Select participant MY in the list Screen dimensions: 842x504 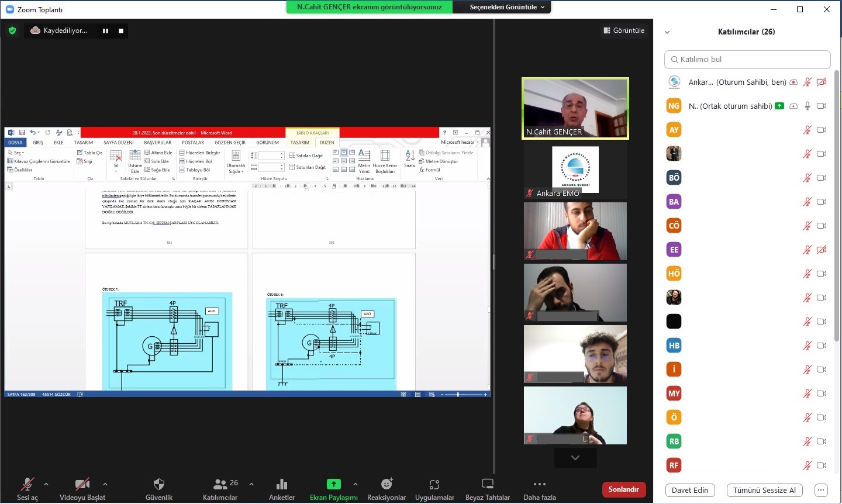747,393
